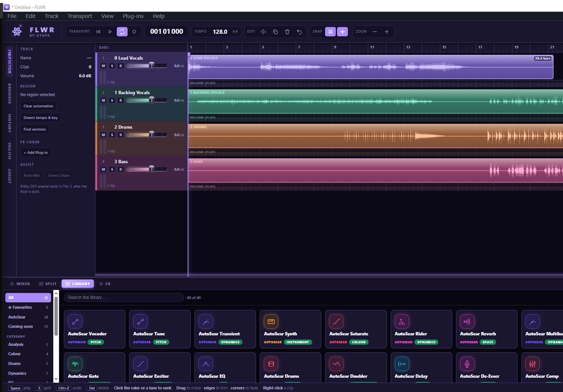
Task: Select the split-at-playhead edit icon
Action: (263, 32)
